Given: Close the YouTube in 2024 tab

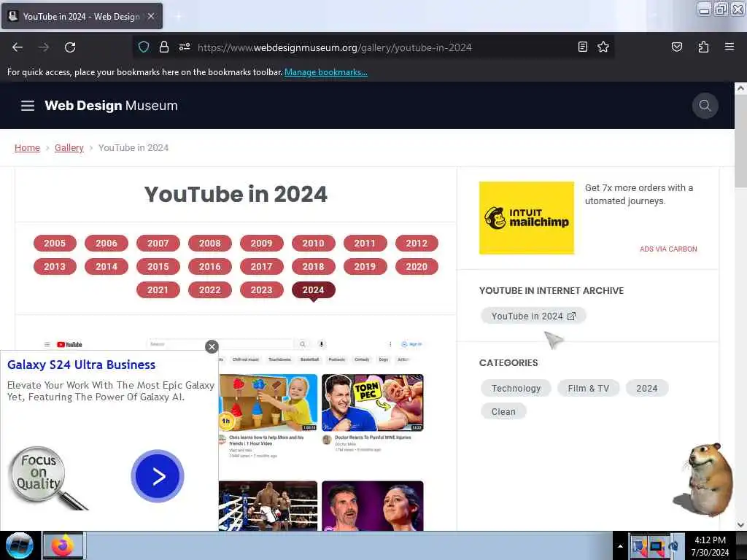Looking at the screenshot, I should point(151,16).
